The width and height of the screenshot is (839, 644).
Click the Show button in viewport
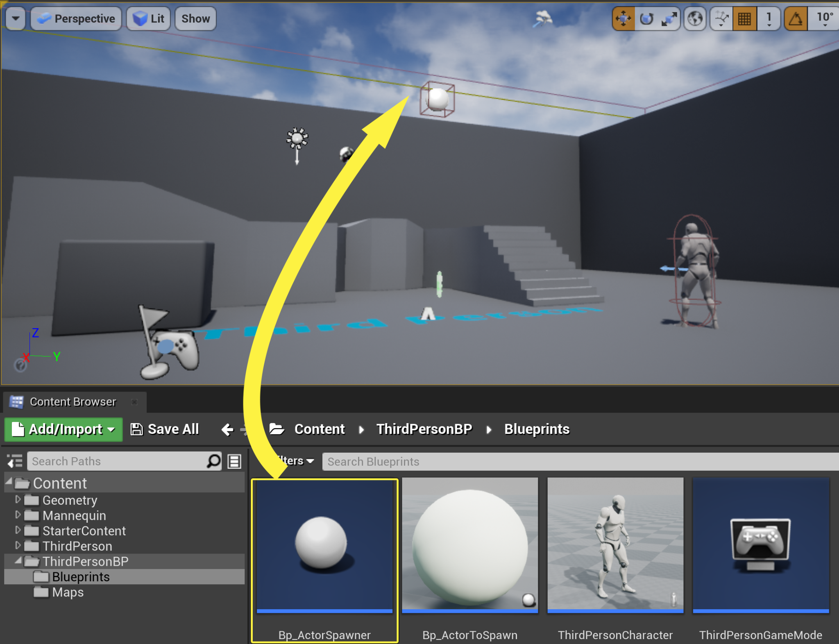click(195, 18)
